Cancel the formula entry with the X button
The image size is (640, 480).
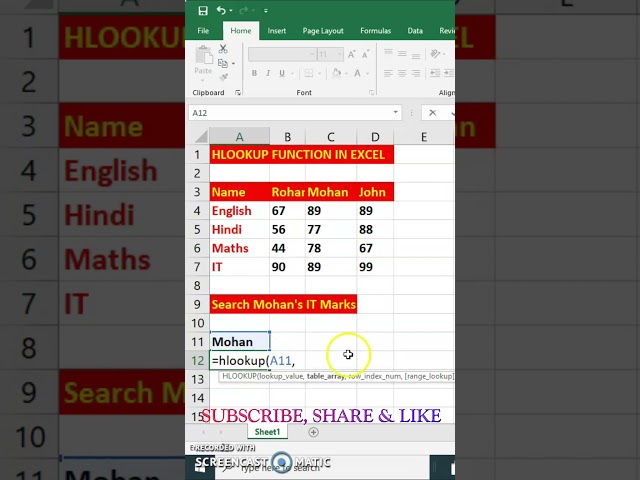[x=433, y=113]
